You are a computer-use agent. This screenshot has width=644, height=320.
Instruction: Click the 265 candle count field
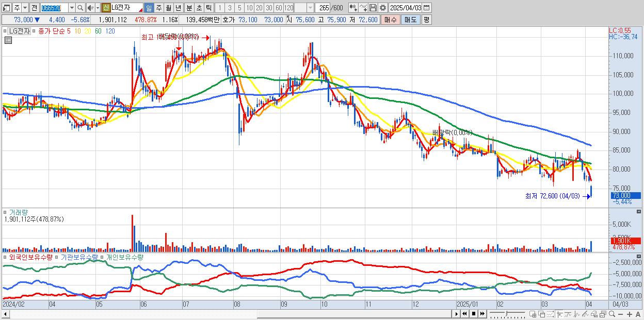tap(323, 8)
